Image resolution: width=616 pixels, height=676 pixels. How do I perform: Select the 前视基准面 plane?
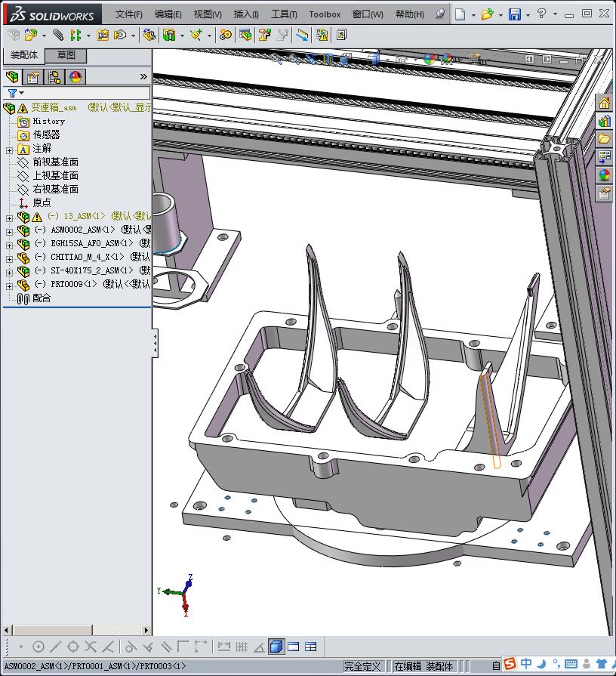pos(56,162)
